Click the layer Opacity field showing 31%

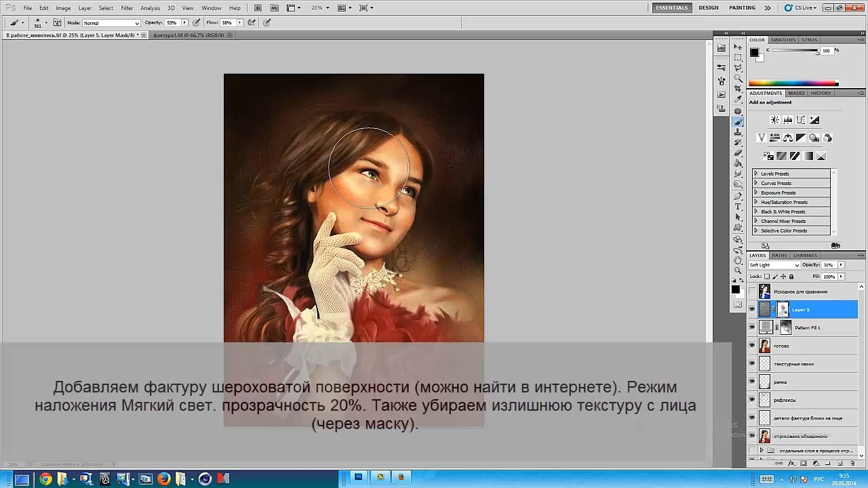[x=828, y=265]
